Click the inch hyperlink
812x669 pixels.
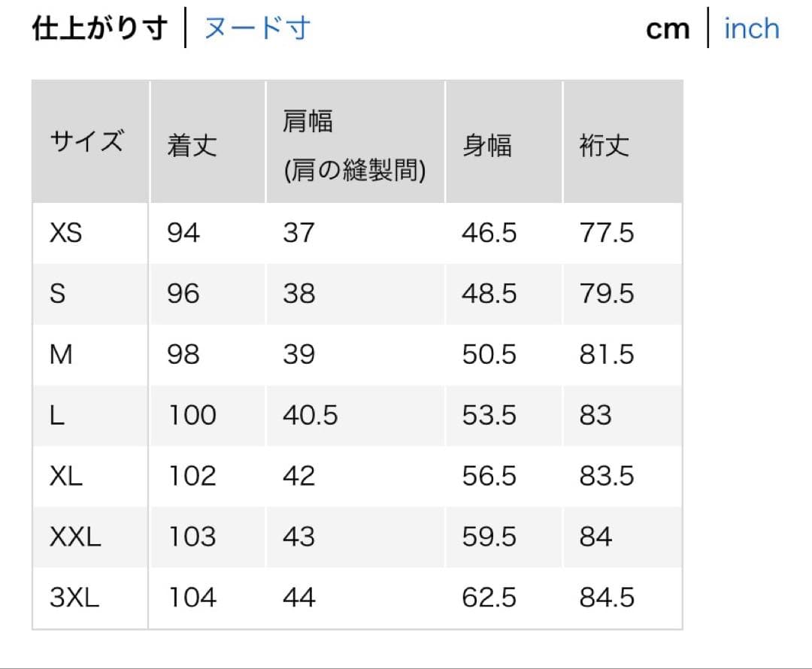(751, 28)
